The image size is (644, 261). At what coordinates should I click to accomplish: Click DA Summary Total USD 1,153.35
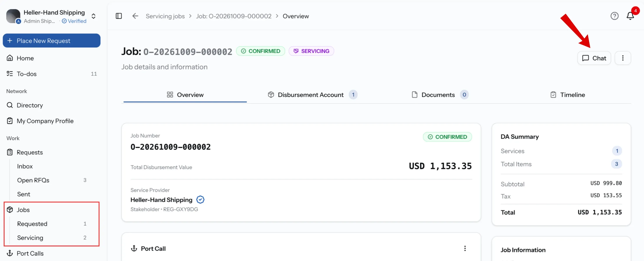pos(600,212)
